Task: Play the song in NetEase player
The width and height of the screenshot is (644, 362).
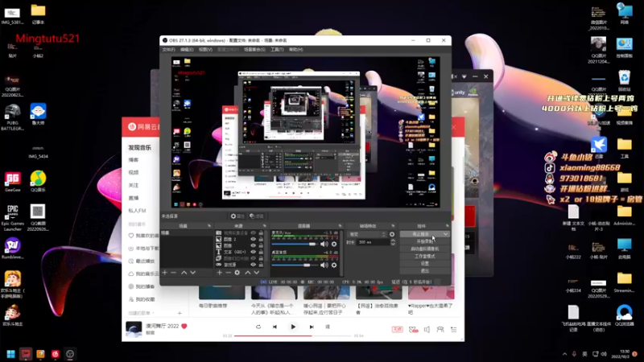Action: 293,327
